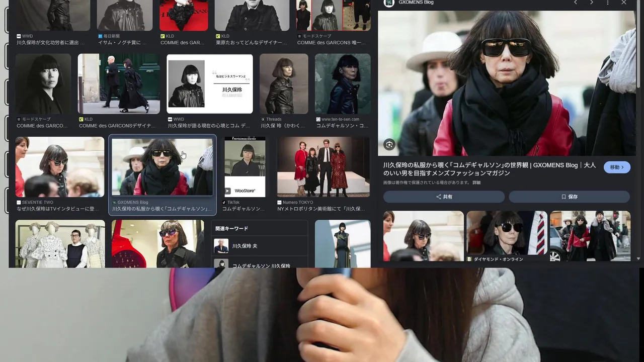This screenshot has height=362, width=644.
Task: Click the Threads source favicon
Action: click(x=262, y=120)
